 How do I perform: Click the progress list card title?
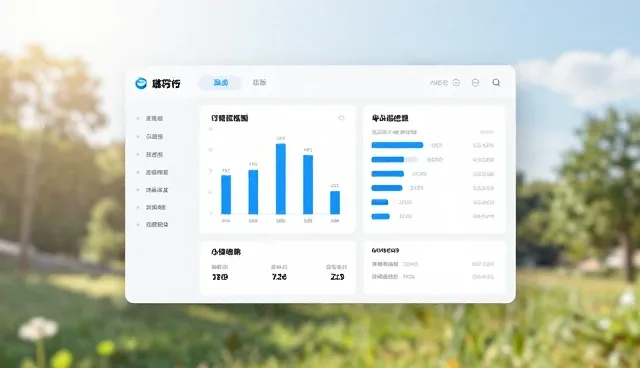pyautogui.click(x=390, y=118)
